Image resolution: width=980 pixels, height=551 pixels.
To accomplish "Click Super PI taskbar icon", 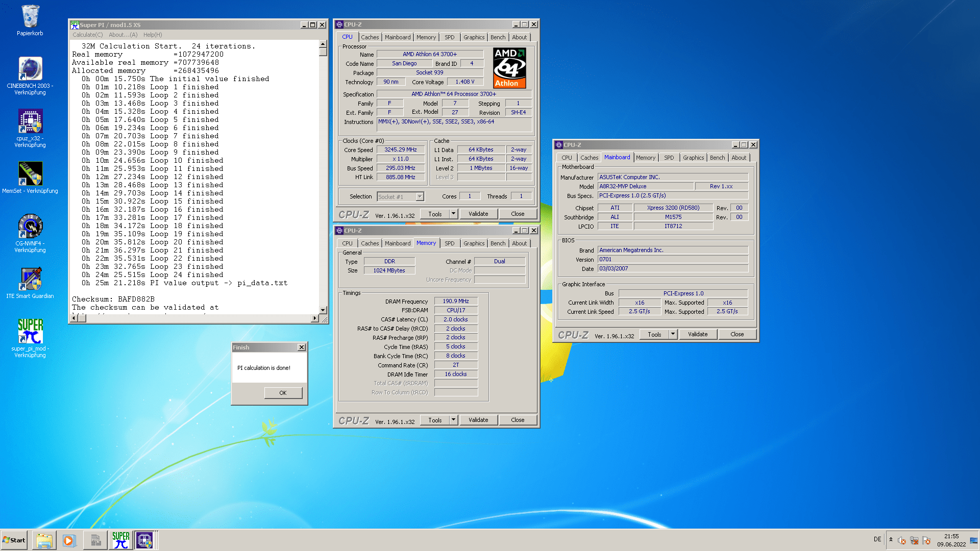I will [121, 540].
